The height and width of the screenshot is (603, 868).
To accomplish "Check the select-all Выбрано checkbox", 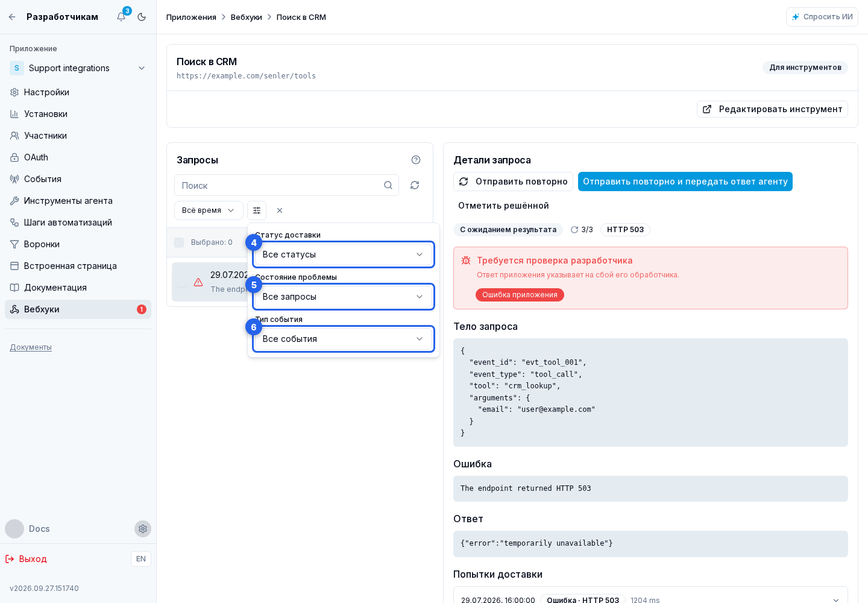I will (179, 242).
